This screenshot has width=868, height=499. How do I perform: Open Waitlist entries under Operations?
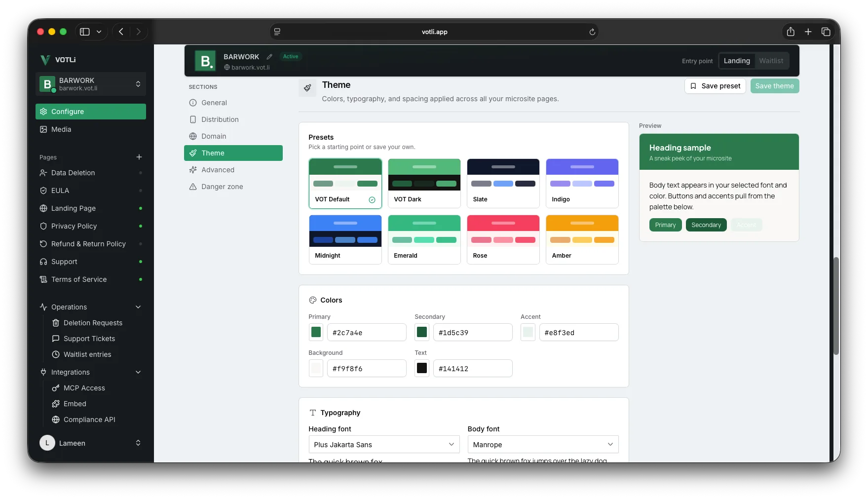click(96, 354)
